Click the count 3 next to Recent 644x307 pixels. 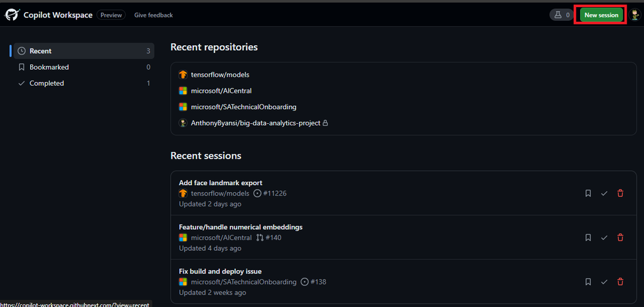[x=148, y=51]
